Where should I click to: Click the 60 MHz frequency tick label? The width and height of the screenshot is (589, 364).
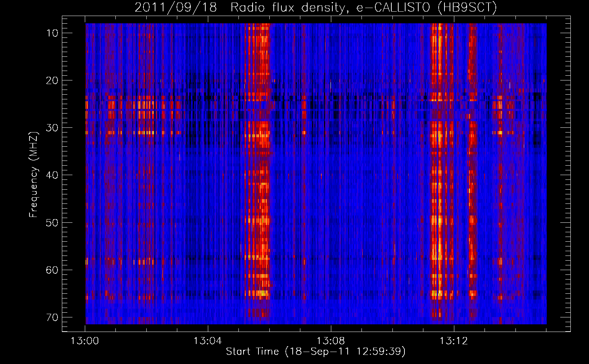[x=52, y=270]
